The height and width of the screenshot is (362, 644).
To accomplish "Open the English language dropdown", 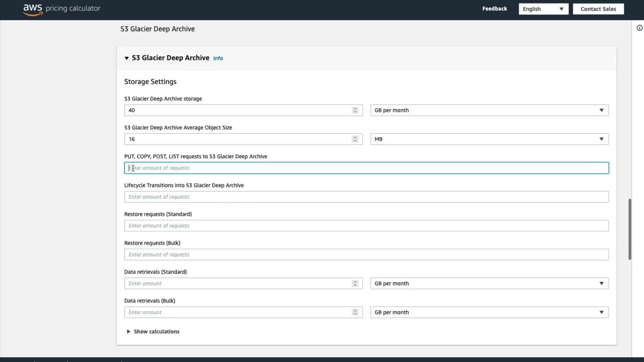I will [x=543, y=9].
